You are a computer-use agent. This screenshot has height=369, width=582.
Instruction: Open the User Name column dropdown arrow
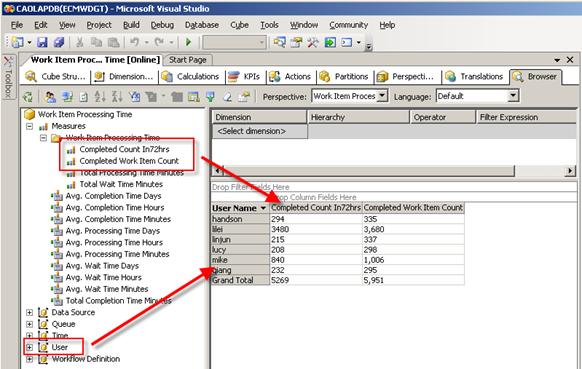263,208
